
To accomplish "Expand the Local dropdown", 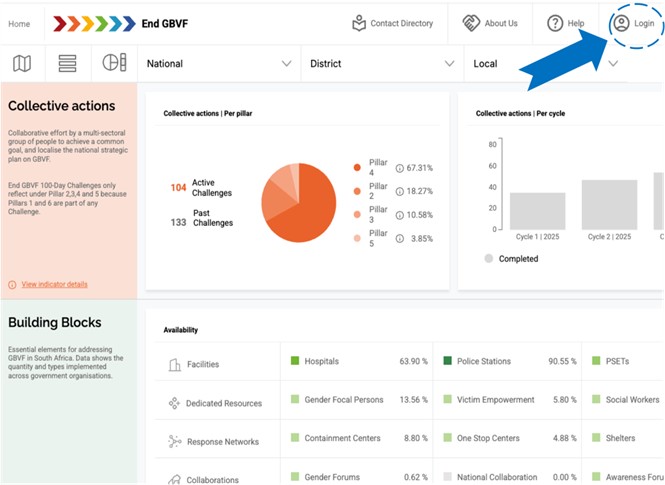I will click(x=545, y=64).
